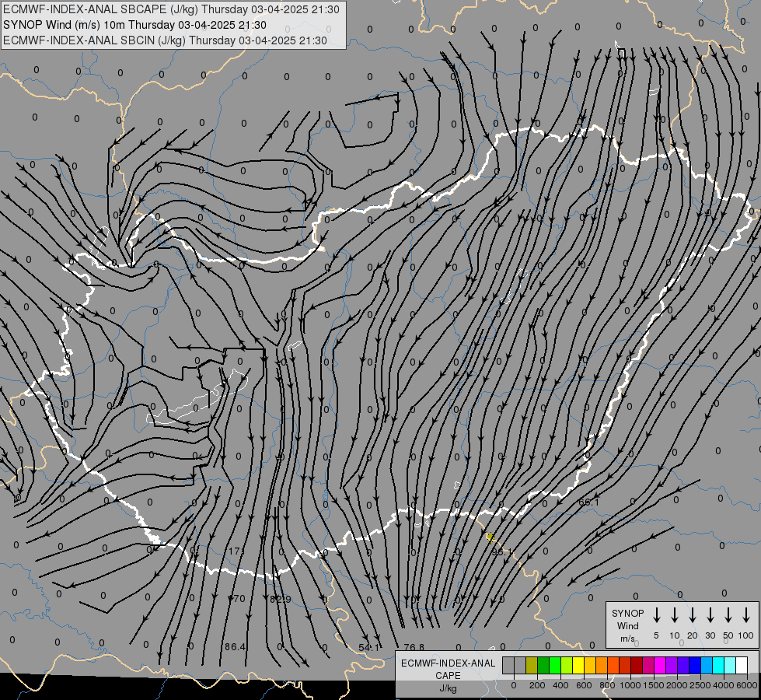Click the '400' tick label on the CAPE scale
Screen dimensions: 761x700
tap(560, 685)
